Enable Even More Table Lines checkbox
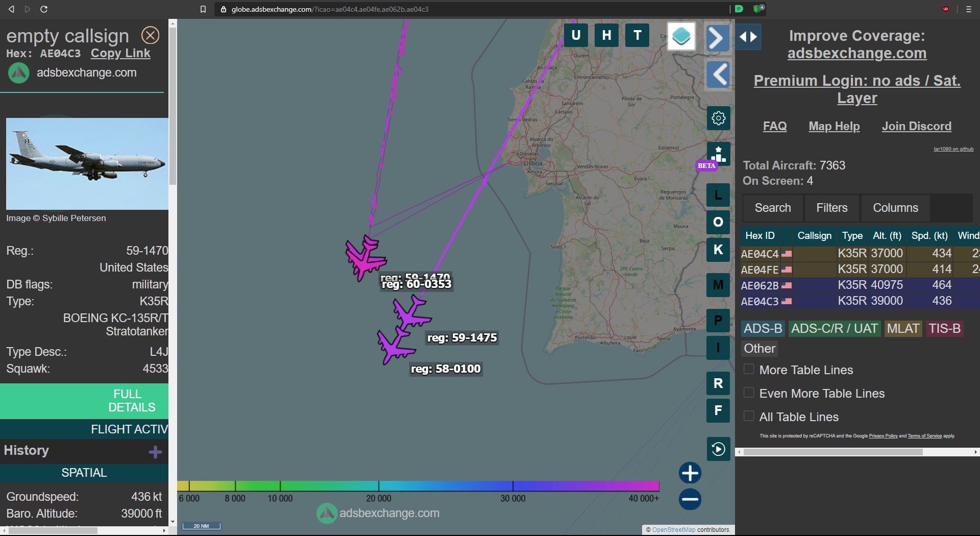 749,393
